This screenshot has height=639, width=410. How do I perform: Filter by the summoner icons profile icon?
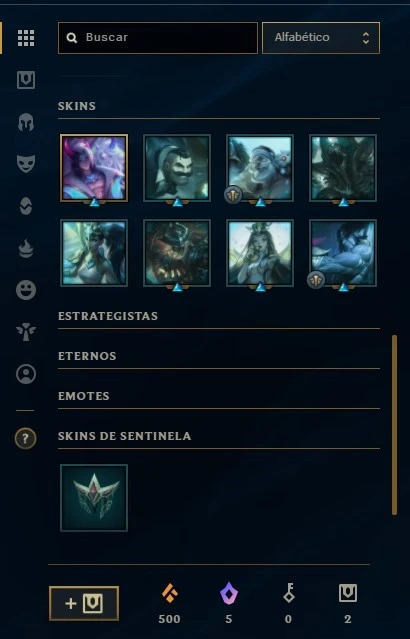pos(26,374)
